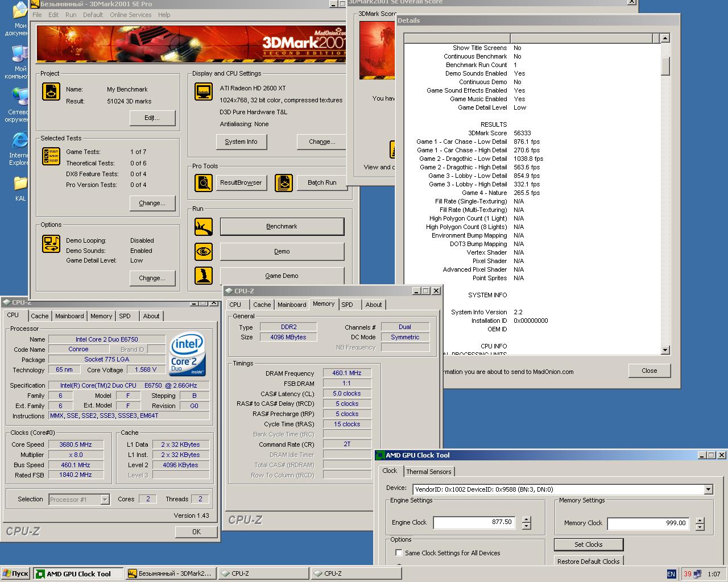The width and height of the screenshot is (728, 582).
Task: Click the EN language indicator in the tray
Action: (x=671, y=574)
